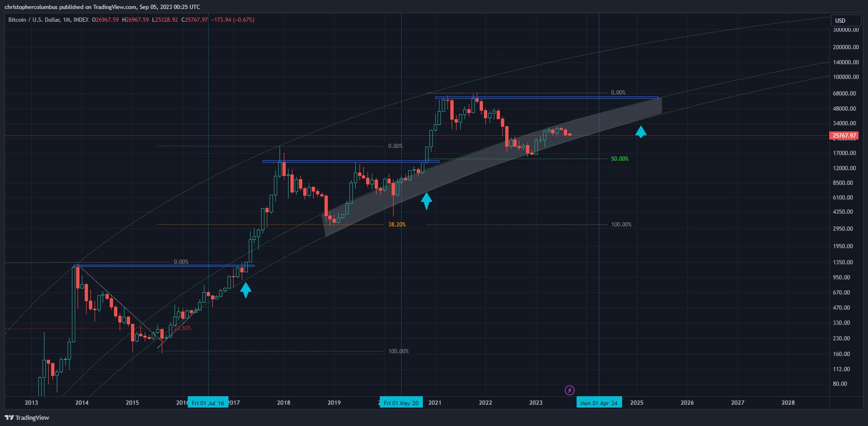This screenshot has width=868, height=426.
Task: Click the 2950.00 price axis label
Action: click(x=843, y=229)
